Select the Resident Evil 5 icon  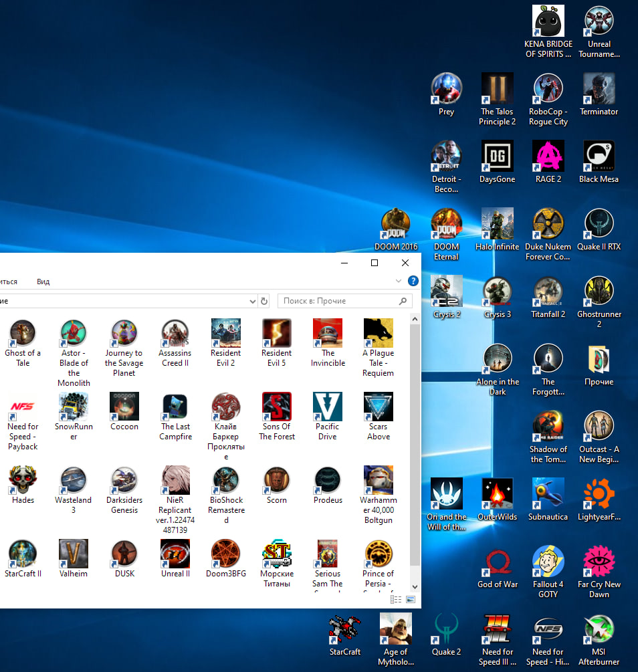277,334
